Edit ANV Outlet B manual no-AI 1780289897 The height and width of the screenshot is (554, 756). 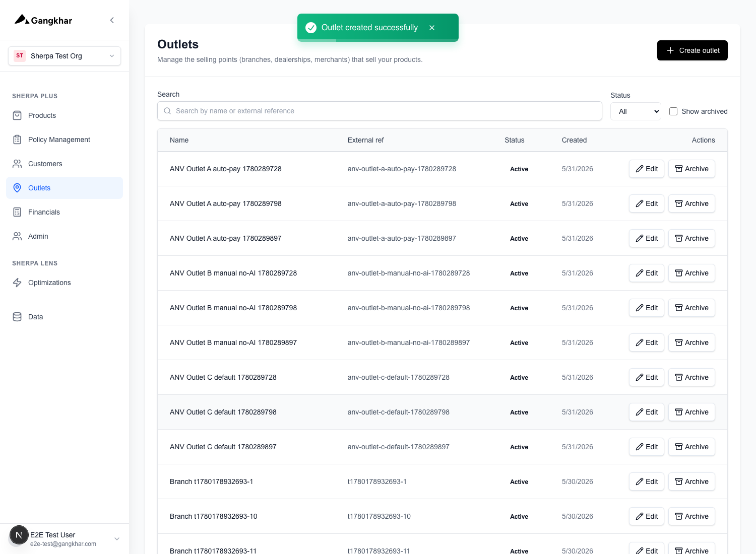click(647, 342)
